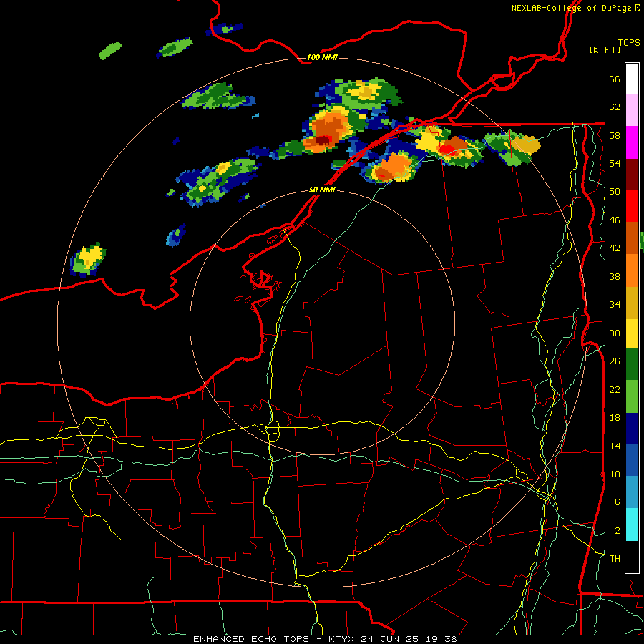The width and height of the screenshot is (644, 644).
Task: Click the 66 legend value
Action: 615,79
